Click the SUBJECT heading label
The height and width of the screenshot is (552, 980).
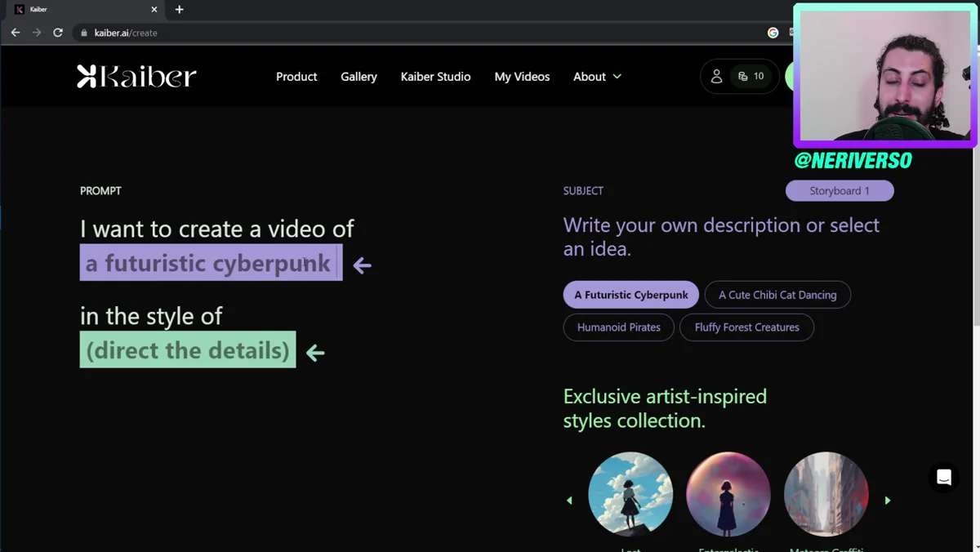[583, 190]
